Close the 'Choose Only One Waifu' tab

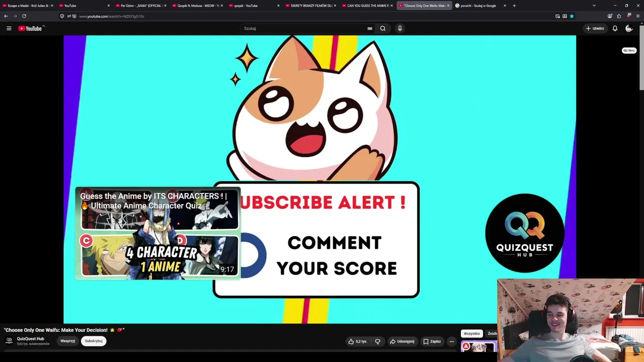[448, 6]
